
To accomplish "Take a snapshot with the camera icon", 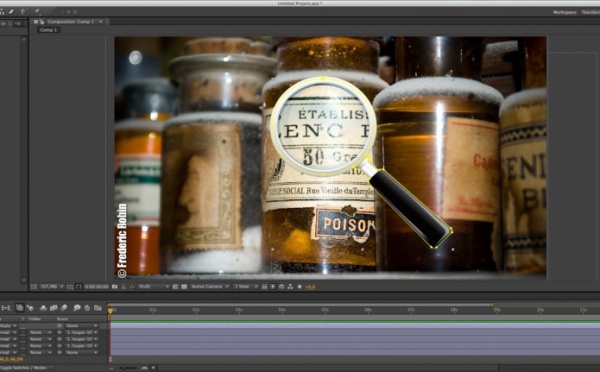I will click(114, 287).
